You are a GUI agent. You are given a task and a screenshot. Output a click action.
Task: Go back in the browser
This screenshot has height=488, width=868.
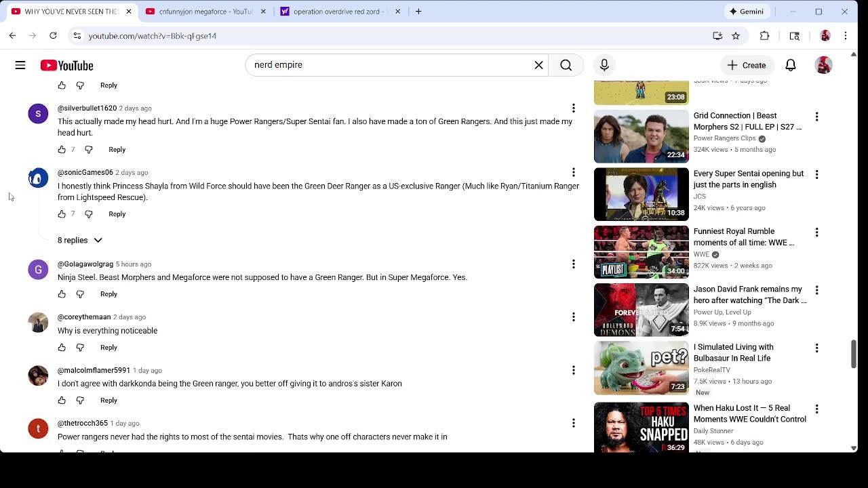(12, 35)
